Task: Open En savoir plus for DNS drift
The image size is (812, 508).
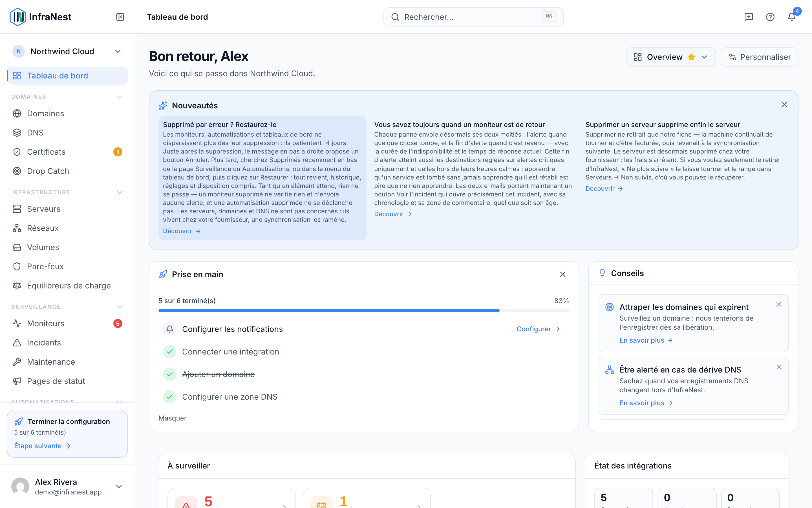Action: (646, 403)
